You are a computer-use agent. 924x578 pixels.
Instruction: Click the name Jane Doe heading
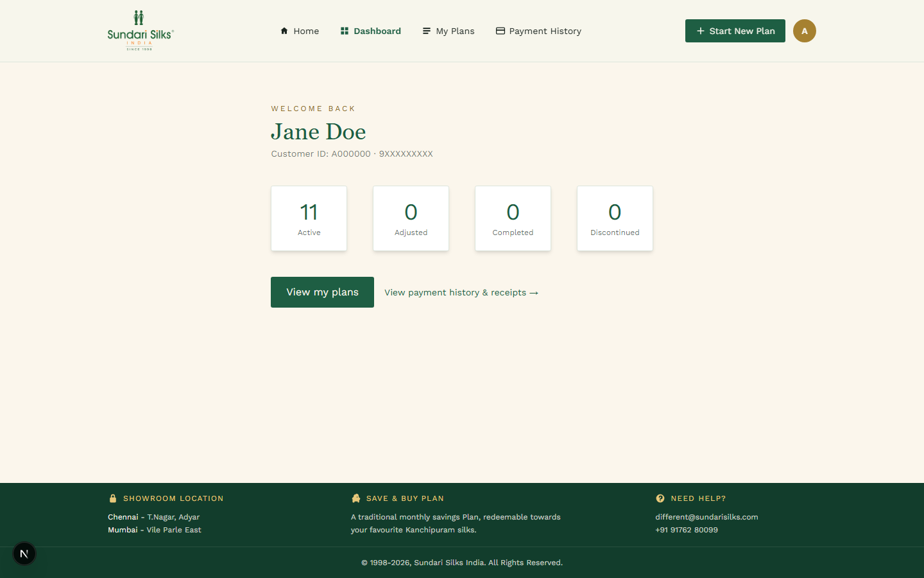click(318, 132)
